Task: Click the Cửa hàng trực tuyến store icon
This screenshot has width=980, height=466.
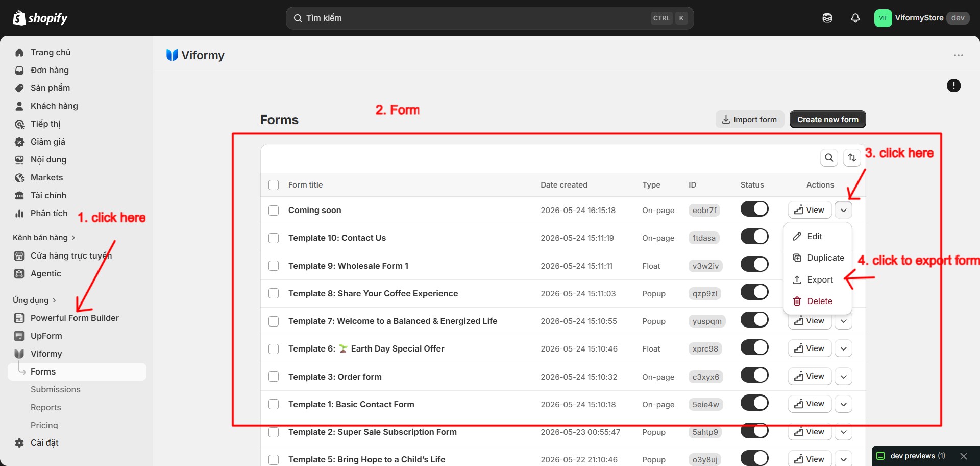Action: [19, 255]
